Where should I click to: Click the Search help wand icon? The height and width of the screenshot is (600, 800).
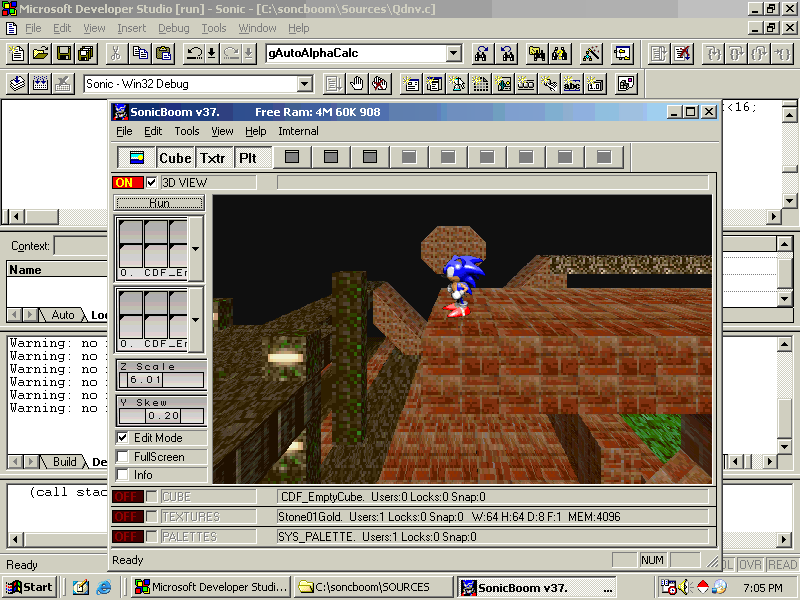[x=591, y=54]
